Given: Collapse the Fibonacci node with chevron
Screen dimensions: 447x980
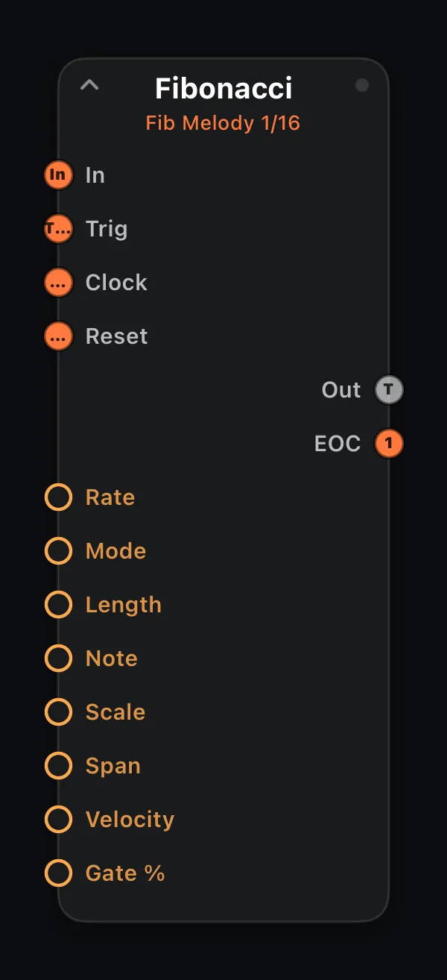Looking at the screenshot, I should (89, 85).
